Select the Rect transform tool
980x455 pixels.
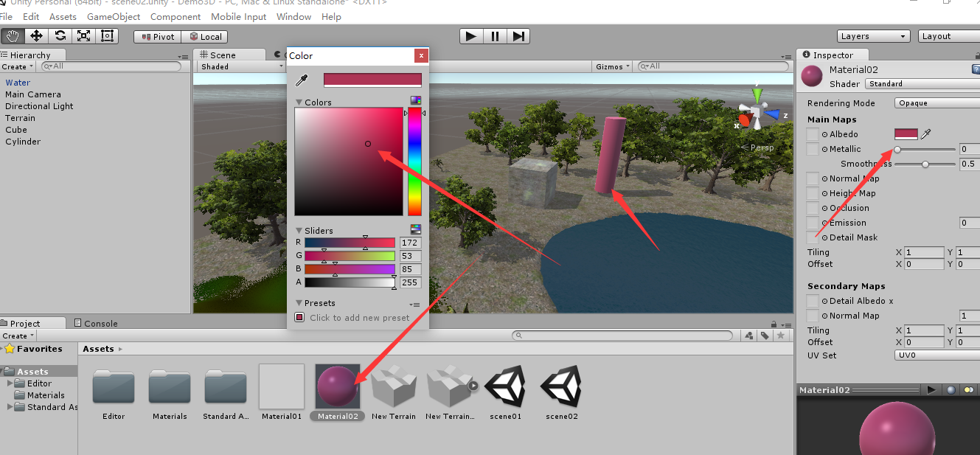tap(107, 35)
